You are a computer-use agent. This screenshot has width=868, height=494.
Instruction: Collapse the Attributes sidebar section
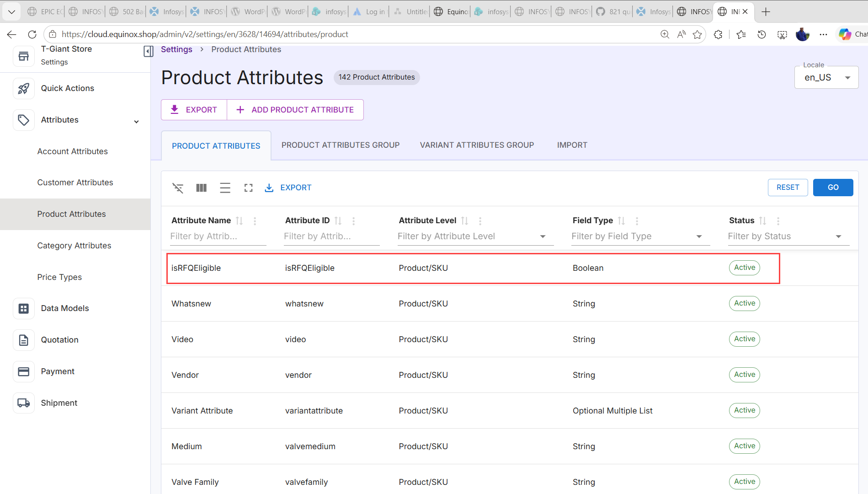(x=136, y=121)
